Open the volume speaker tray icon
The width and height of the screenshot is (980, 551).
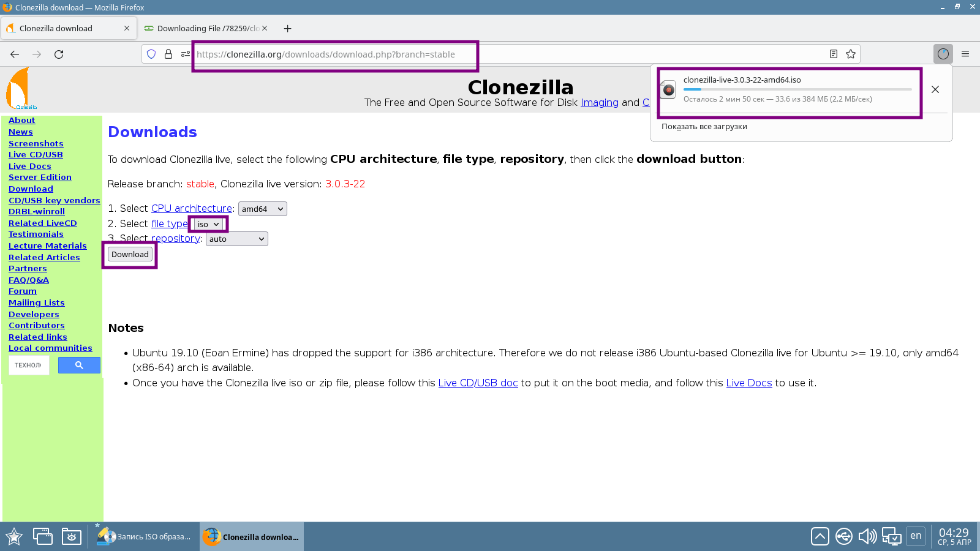point(867,536)
